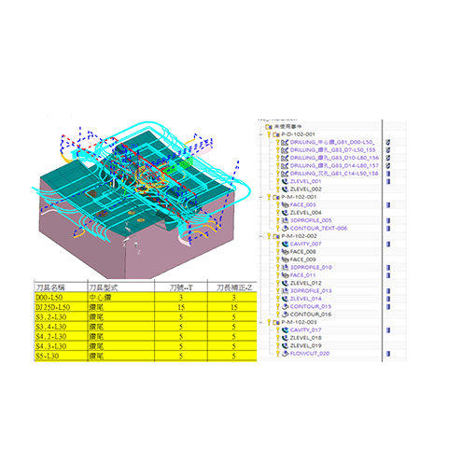
Task: Click the 中心鑽 tool type cell
Action: pos(121,298)
